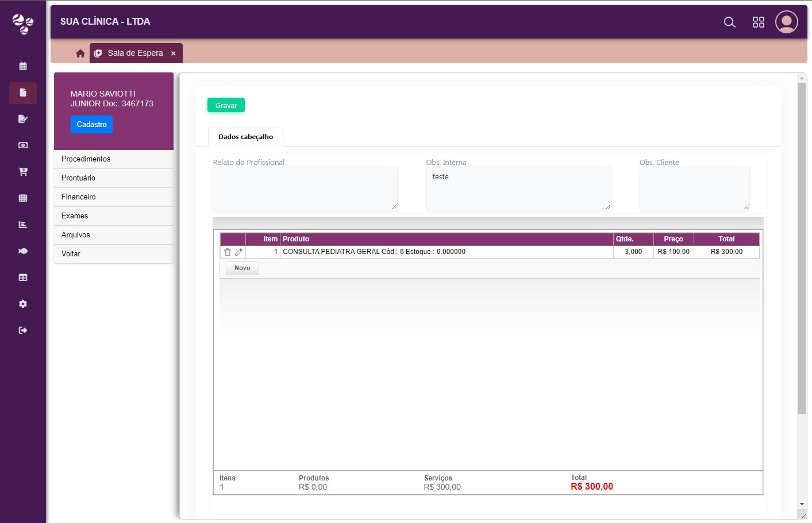
Task: Open the contract signing sidebar icon
Action: tap(23, 119)
